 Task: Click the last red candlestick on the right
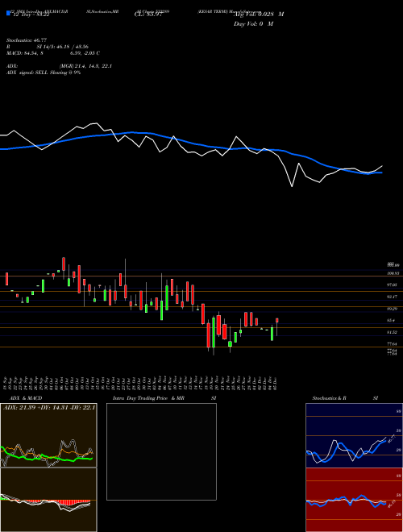pyautogui.click(x=276, y=320)
